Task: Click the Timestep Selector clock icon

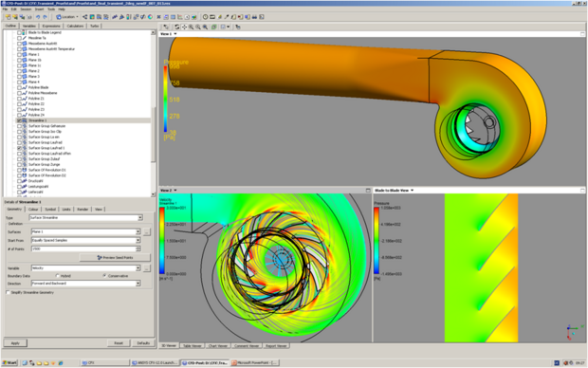Action: tap(205, 17)
